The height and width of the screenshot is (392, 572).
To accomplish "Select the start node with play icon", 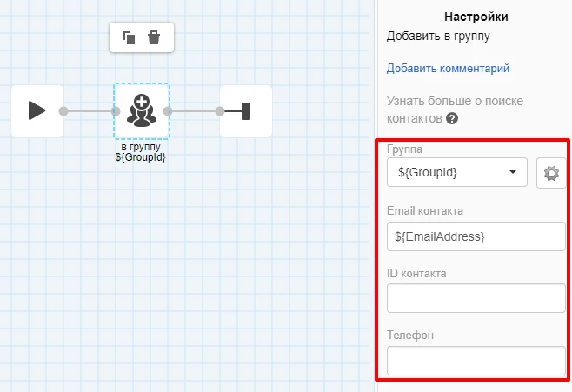I will coord(37,110).
